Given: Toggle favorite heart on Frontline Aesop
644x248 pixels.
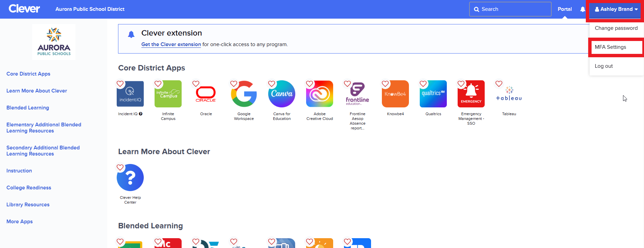Looking at the screenshot, I should (x=347, y=84).
